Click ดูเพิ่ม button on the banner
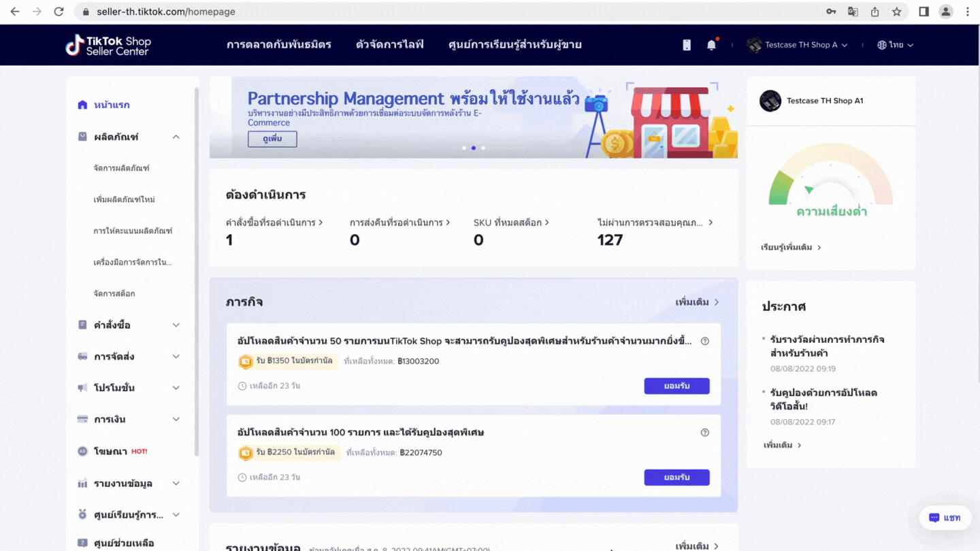The height and width of the screenshot is (551, 980). pos(272,139)
